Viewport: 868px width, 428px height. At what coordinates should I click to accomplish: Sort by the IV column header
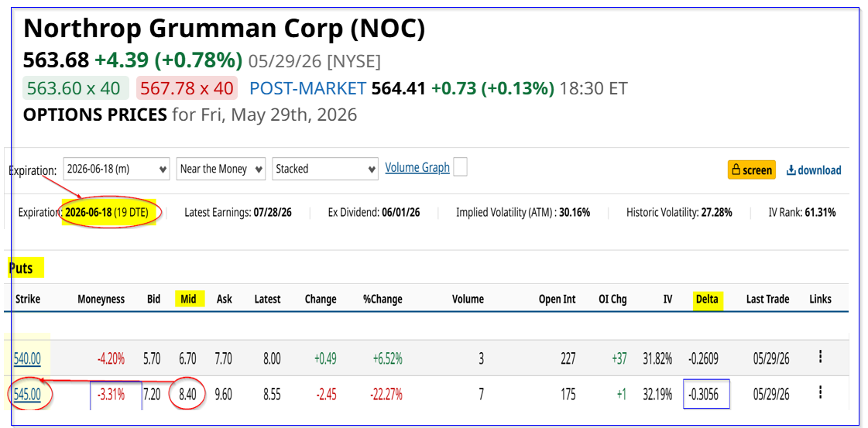668,300
